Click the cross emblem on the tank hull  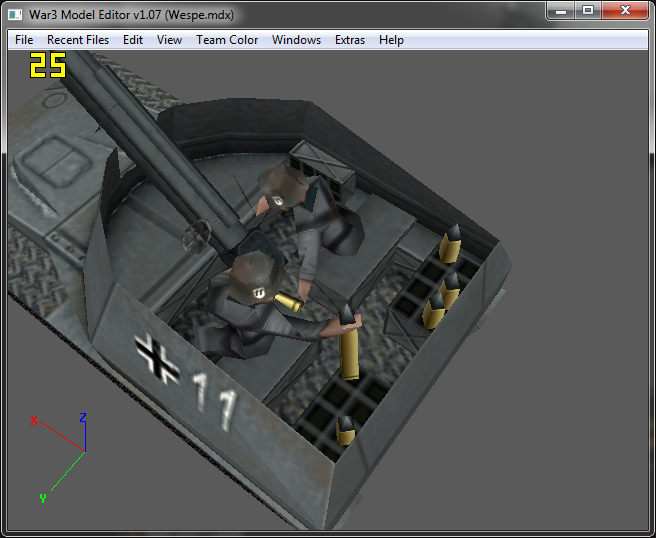coord(157,359)
